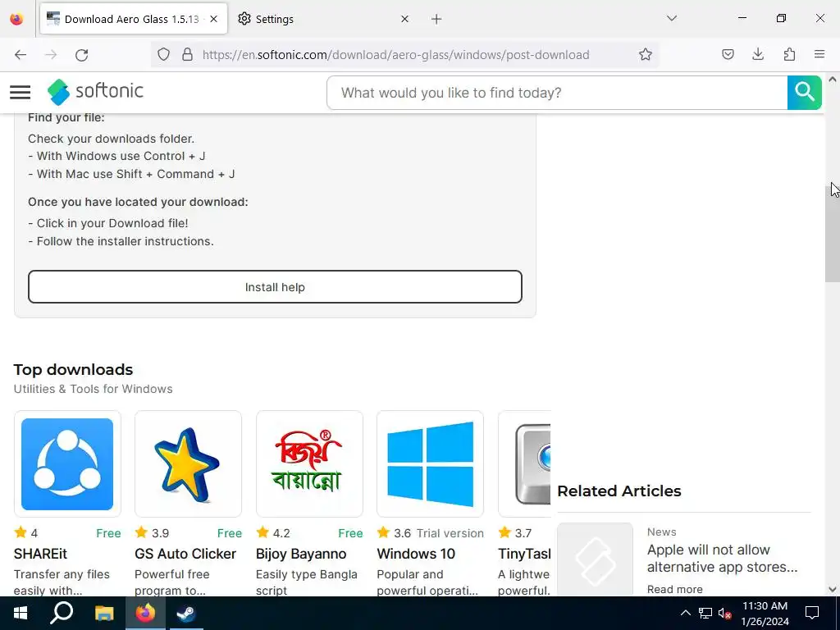Open the Firefox View icon

16,19
